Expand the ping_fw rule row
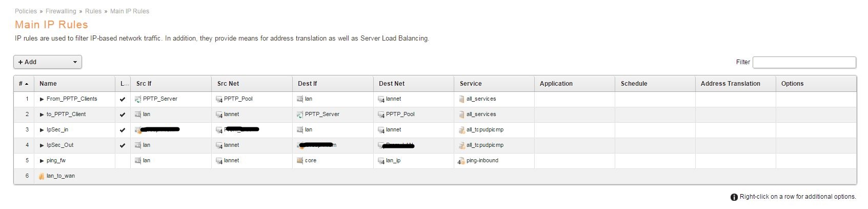Image resolution: width=868 pixels, height=209 pixels. 42,161
